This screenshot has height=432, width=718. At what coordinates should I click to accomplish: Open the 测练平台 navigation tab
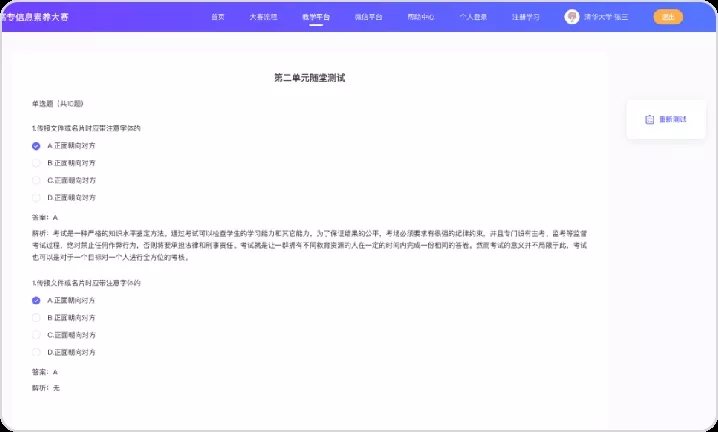[368, 17]
